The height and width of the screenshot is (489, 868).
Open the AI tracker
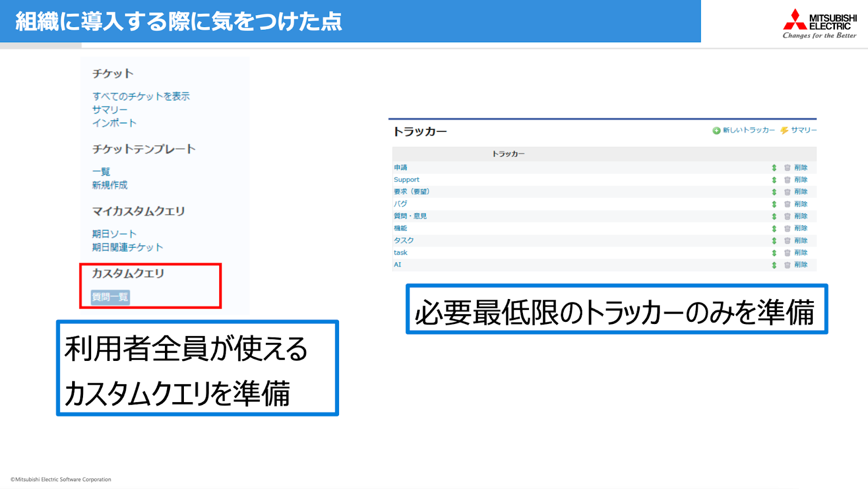(398, 265)
